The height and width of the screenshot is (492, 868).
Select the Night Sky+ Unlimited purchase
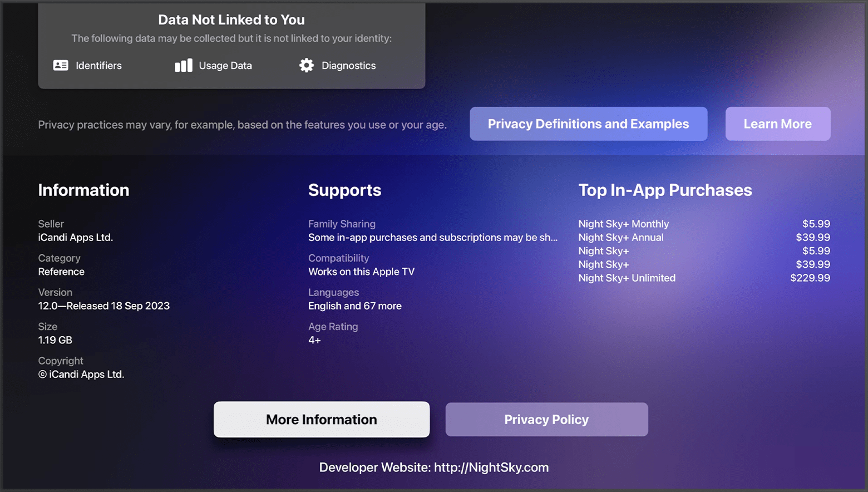pyautogui.click(x=627, y=278)
